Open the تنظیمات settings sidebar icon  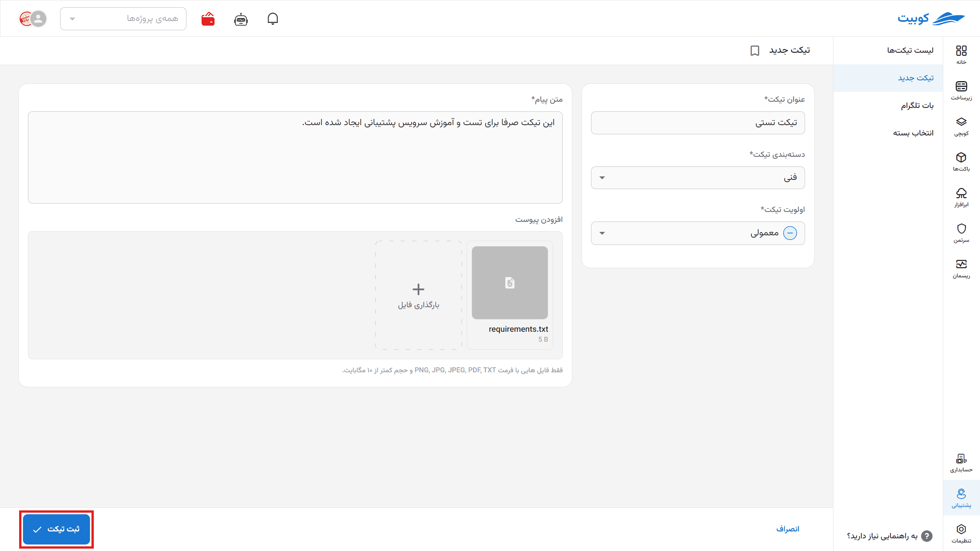(961, 534)
